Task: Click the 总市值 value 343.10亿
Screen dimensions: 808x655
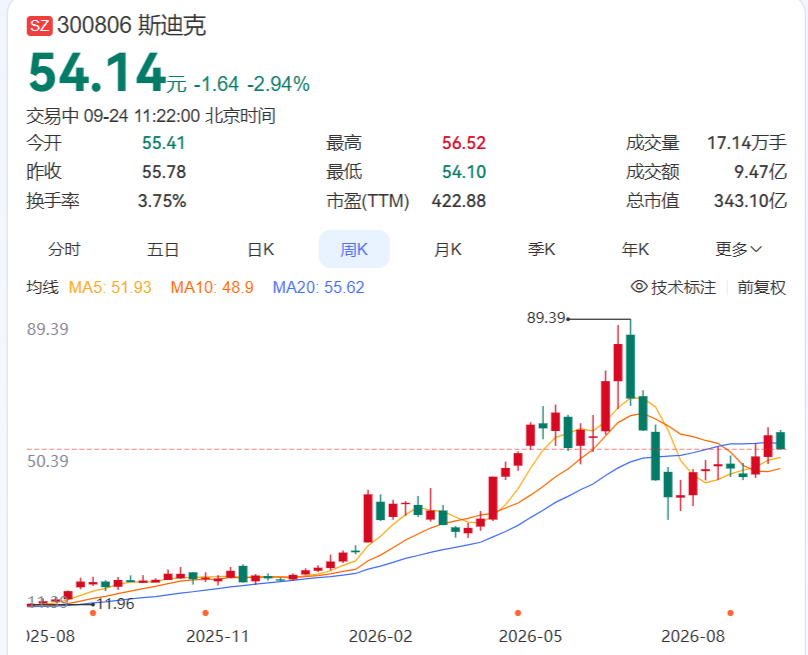Action: pyautogui.click(x=750, y=201)
